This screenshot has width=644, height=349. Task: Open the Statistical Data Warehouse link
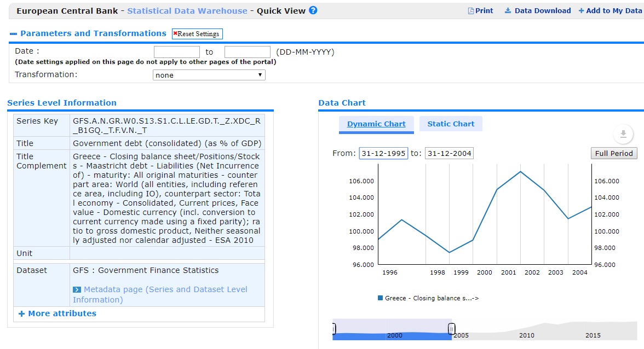tap(187, 10)
